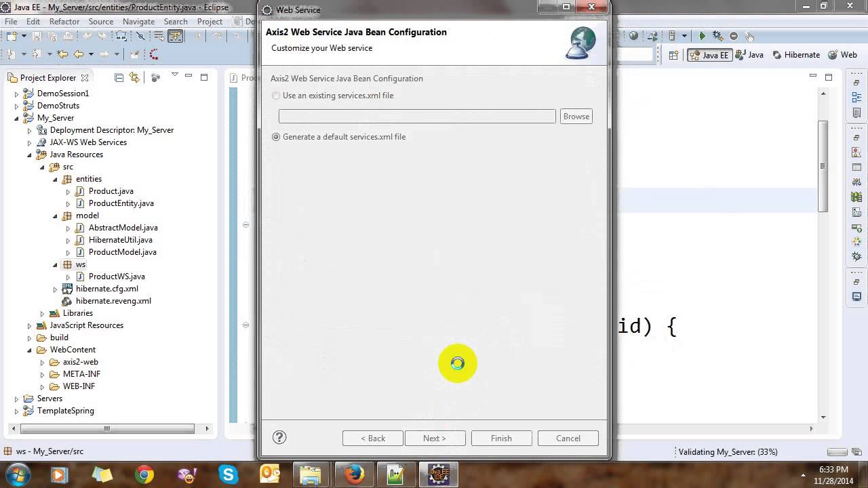Switch to the Hibernate perspective

tap(796, 55)
